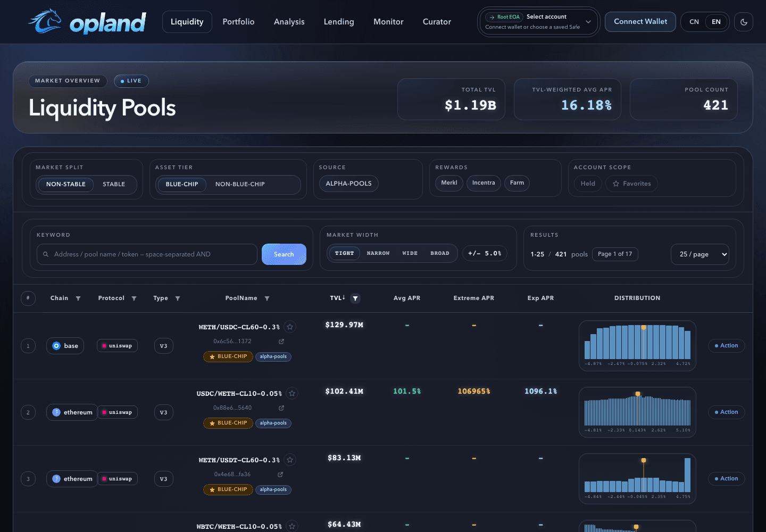
Task: Click the distribution chart for USDC/WETH-CL10-0.05%
Action: coord(637,412)
